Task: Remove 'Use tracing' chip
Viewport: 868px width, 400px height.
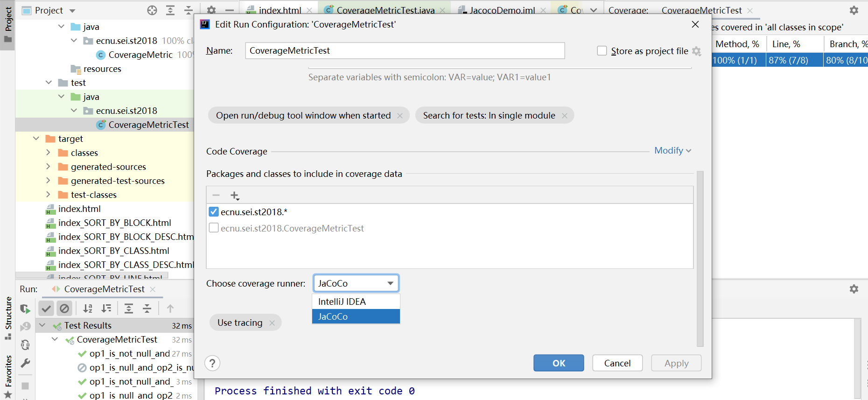Action: click(x=272, y=323)
